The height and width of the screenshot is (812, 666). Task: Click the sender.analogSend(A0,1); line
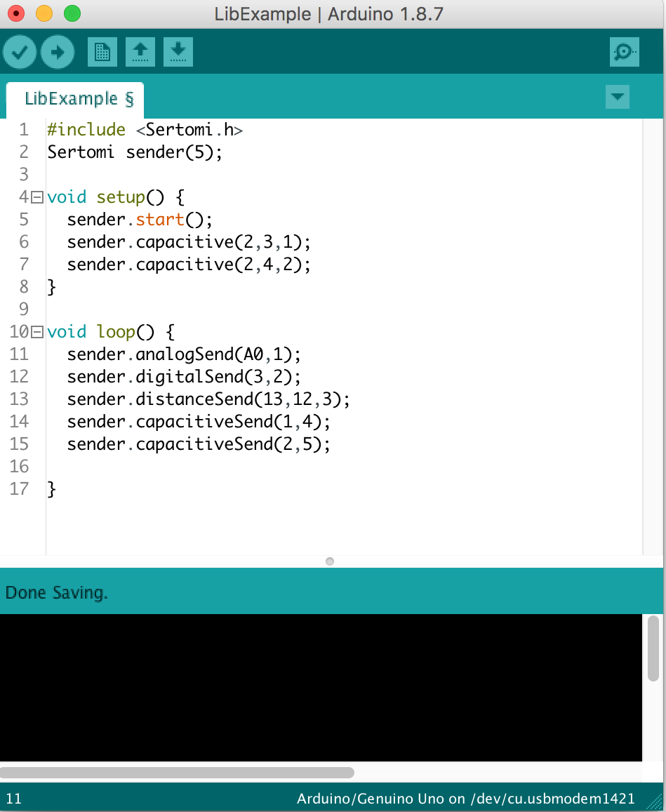coord(183,354)
